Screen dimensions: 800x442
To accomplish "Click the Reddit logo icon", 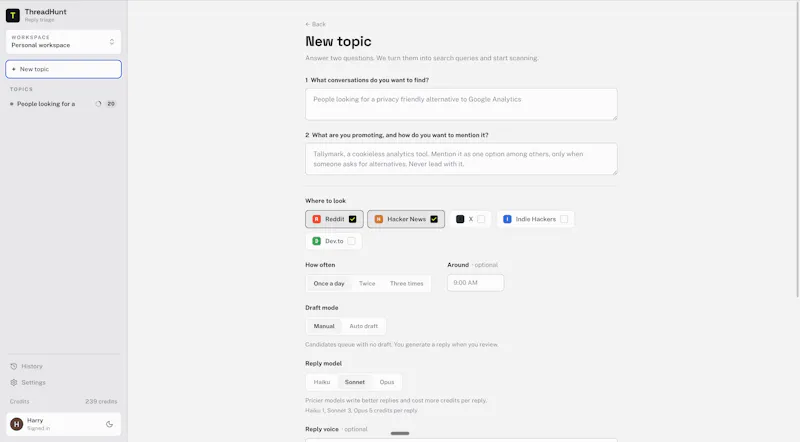I will 316,219.
